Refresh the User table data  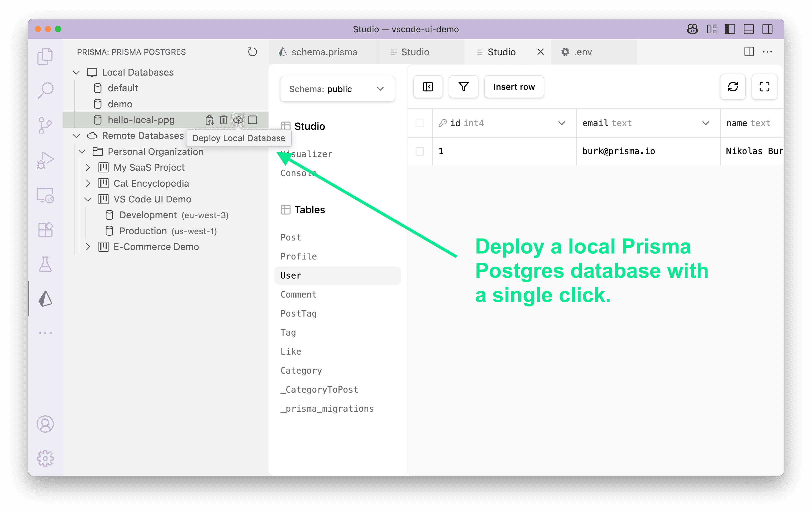(732, 87)
